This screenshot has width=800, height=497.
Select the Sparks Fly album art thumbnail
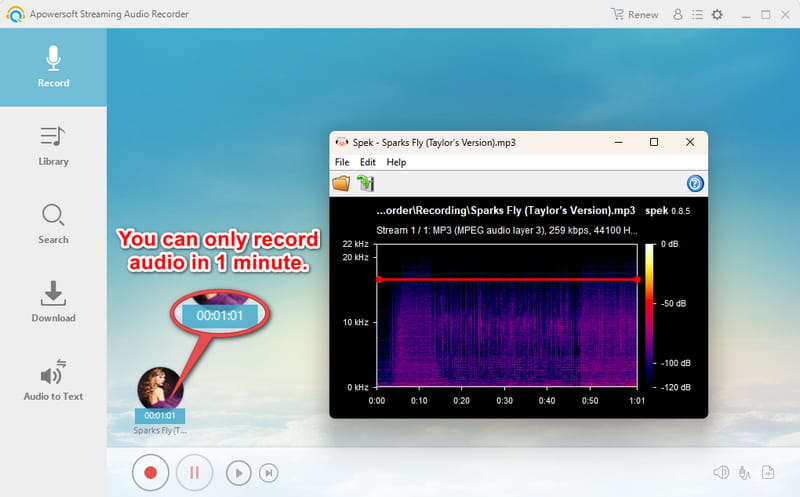click(160, 388)
